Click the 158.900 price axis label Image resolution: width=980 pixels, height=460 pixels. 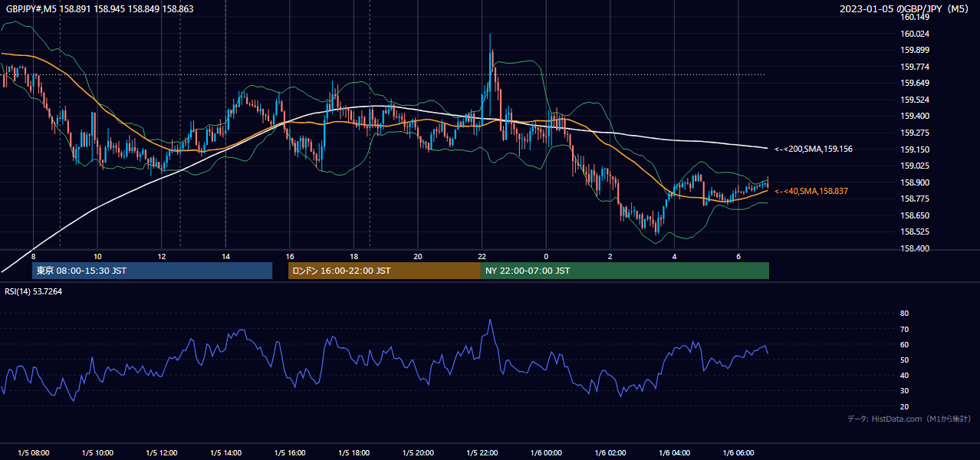[915, 182]
